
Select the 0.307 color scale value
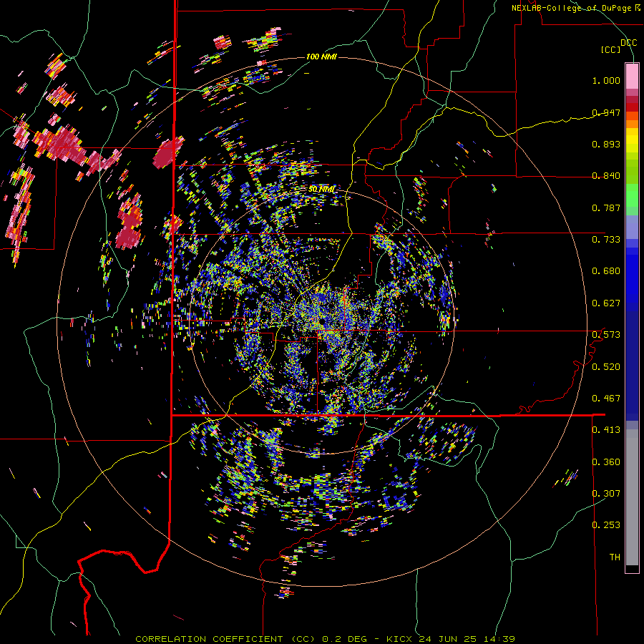point(606,494)
